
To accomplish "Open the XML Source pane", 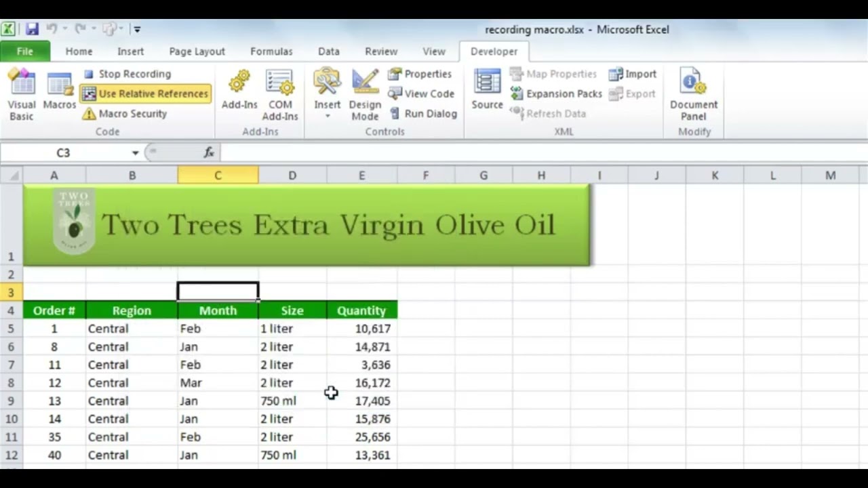I will point(487,89).
